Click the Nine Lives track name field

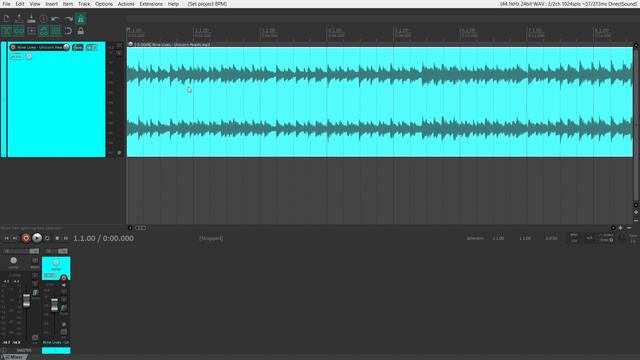click(x=39, y=47)
